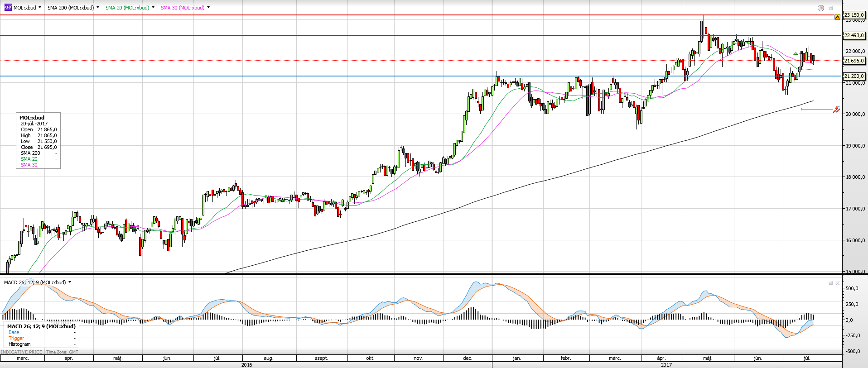Click the 22 493,0 price label

click(854, 35)
